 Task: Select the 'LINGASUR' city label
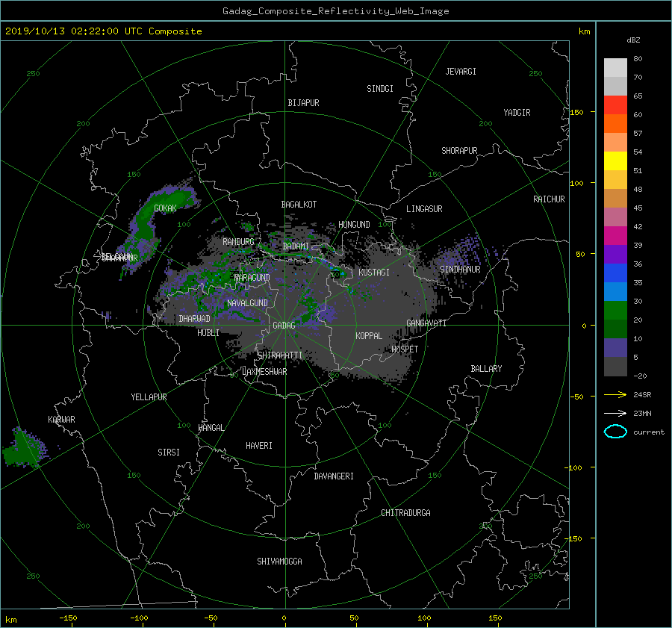pos(424,209)
